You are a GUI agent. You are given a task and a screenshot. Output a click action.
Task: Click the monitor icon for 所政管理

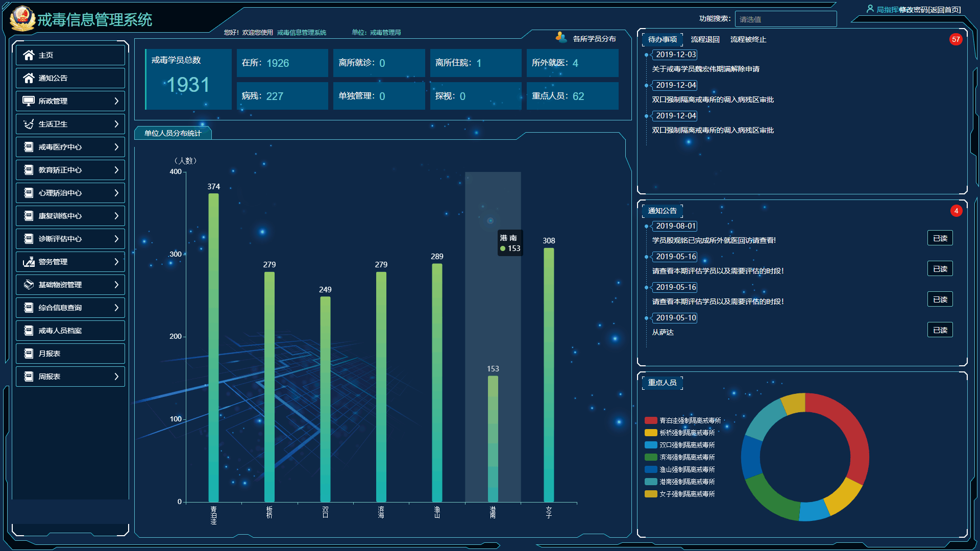click(29, 101)
